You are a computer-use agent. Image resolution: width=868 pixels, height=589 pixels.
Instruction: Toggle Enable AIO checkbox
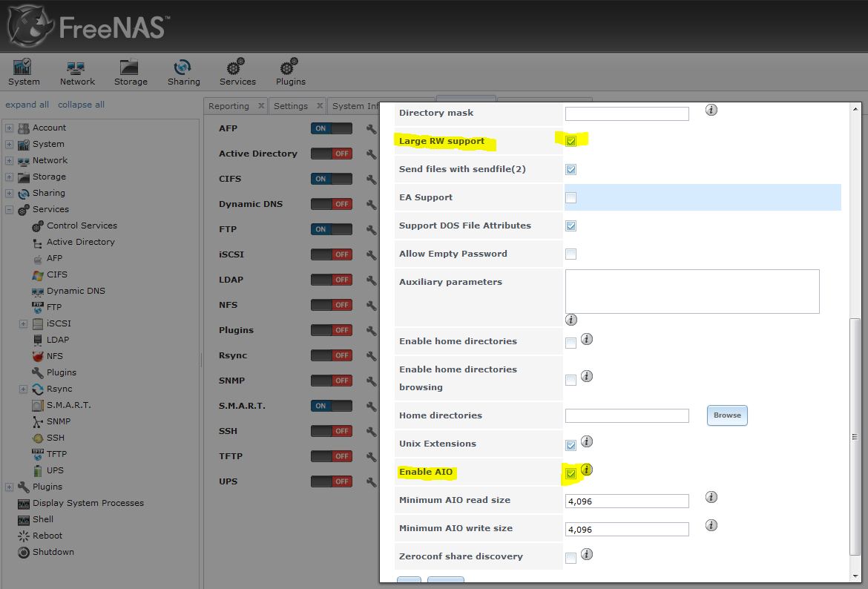coord(571,474)
